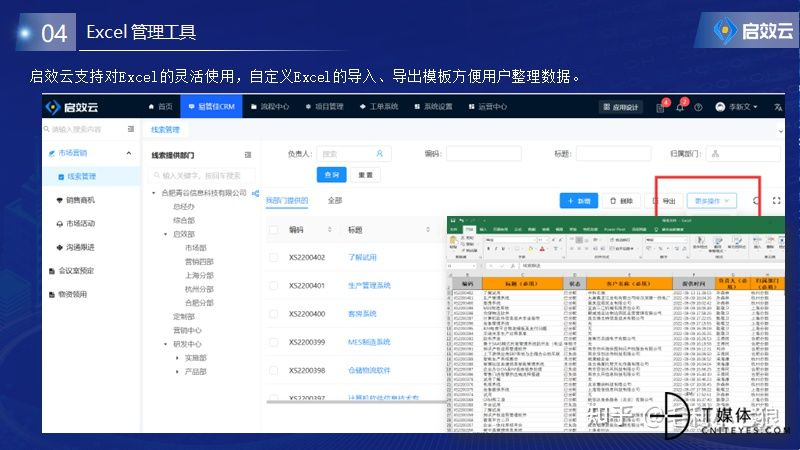Open 销售商机 in the sidebar
The image size is (800, 450).
click(76, 200)
